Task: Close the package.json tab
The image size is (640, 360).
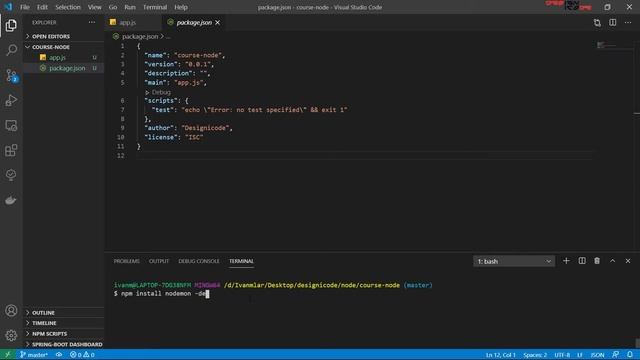Action: point(218,22)
